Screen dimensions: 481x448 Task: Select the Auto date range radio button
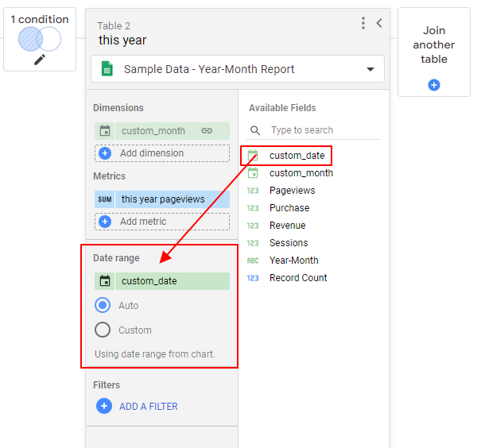[103, 305]
